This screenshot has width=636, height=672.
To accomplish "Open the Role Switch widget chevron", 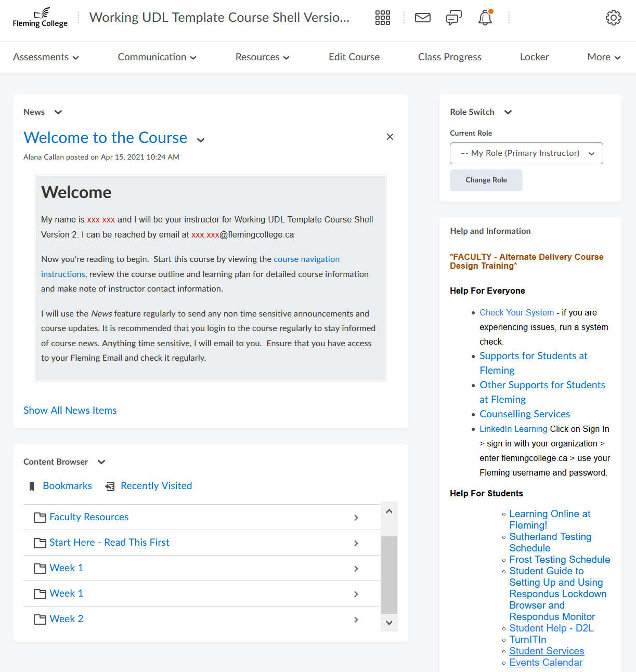I will pyautogui.click(x=508, y=112).
